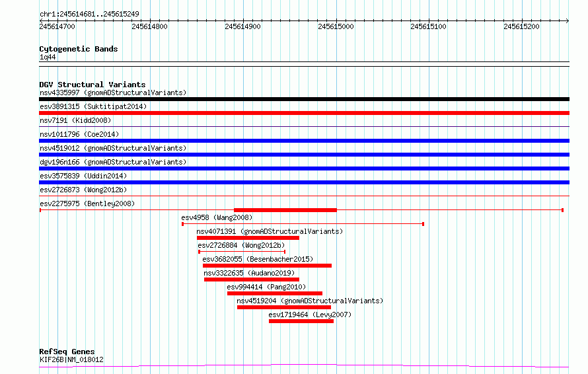
Task: Open the RefSeq Genes track heading
Action: click(67, 352)
